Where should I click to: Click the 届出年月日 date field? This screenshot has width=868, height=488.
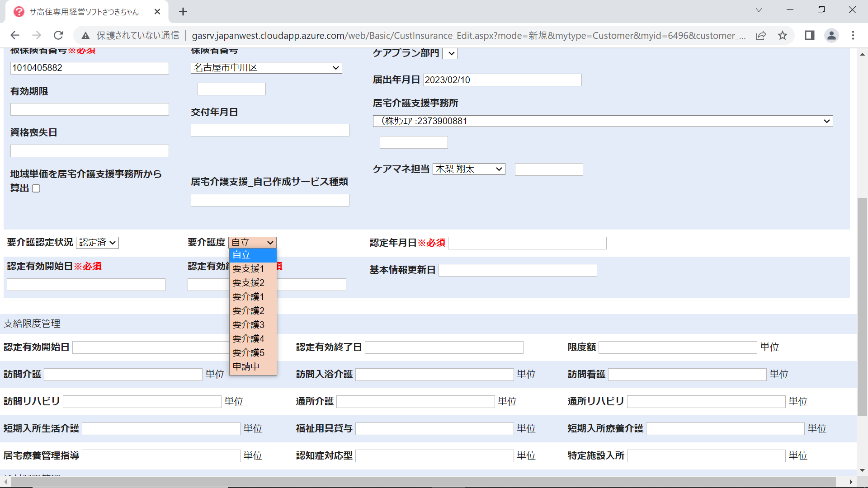tap(502, 80)
